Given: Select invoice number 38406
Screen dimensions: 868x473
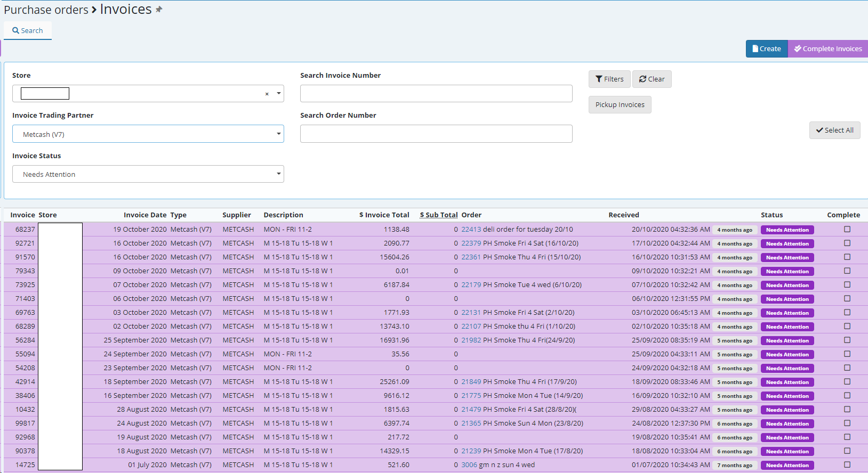Looking at the screenshot, I should coord(25,396).
